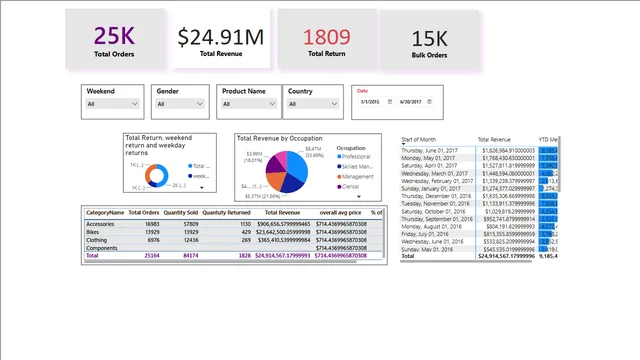Select the Bikes row in category table
640x360 pixels.
[x=233, y=232]
